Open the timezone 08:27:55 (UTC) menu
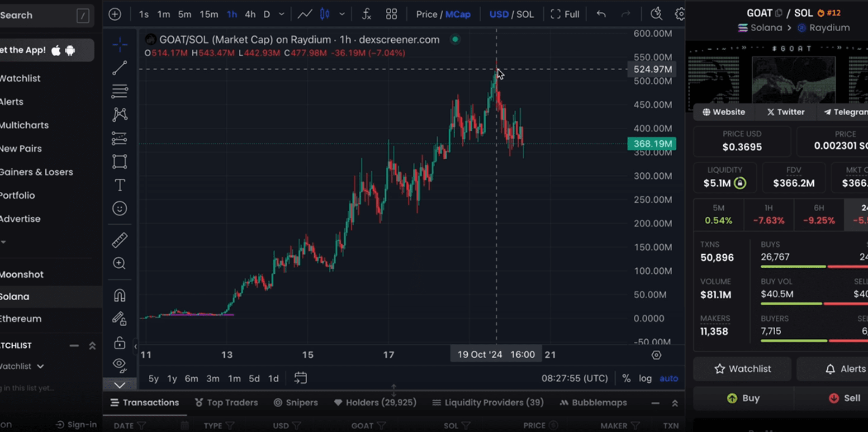This screenshot has width=868, height=432. click(575, 379)
